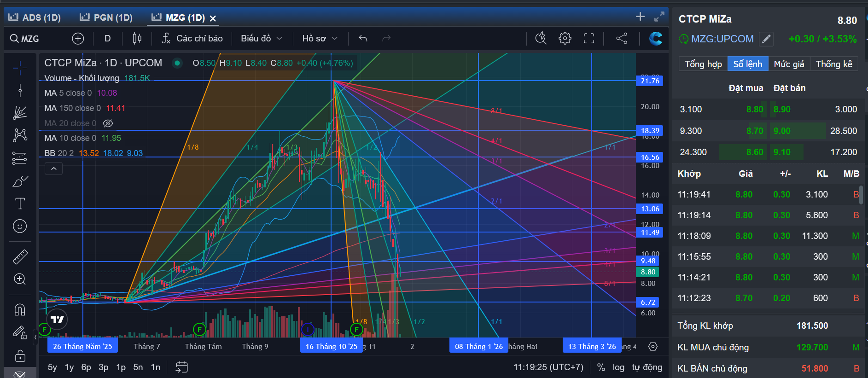Select the 21.76 price level label

point(650,81)
